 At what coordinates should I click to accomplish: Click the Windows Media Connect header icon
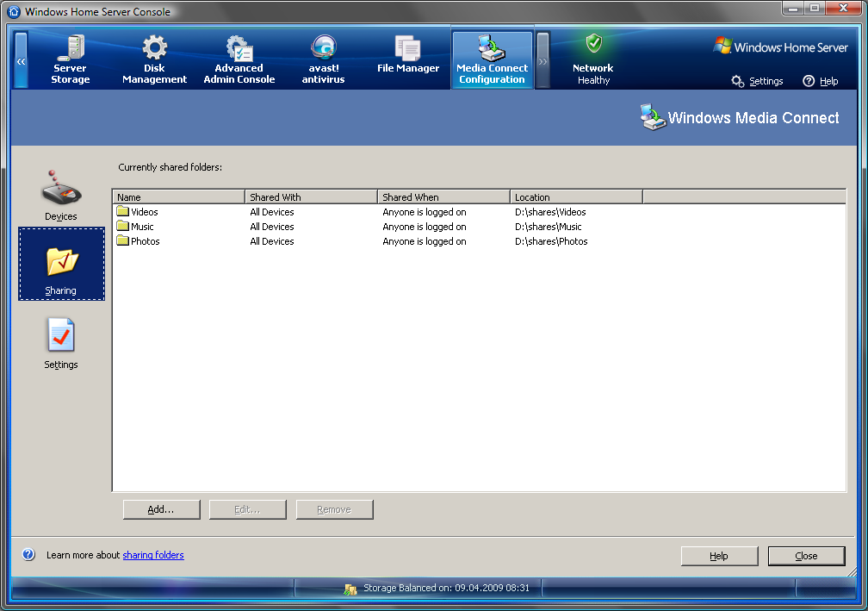click(653, 117)
